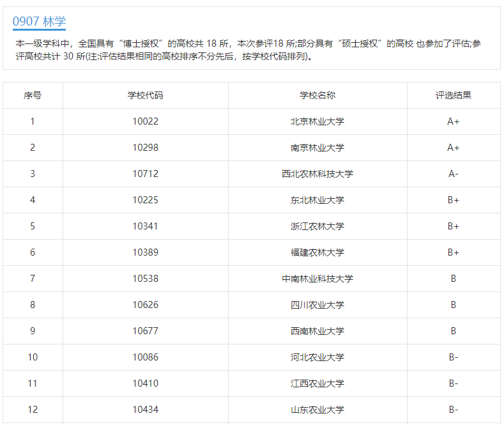
Task: Click school code 10538
Action: pos(145,279)
